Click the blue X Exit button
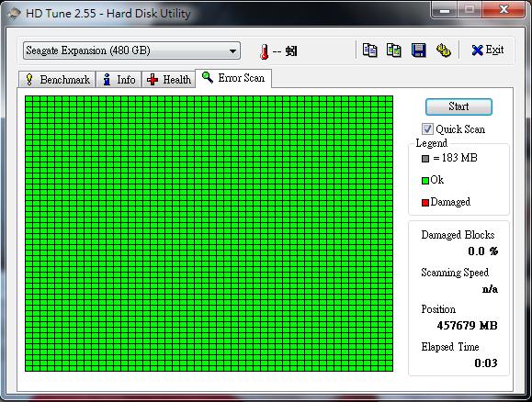 (488, 50)
